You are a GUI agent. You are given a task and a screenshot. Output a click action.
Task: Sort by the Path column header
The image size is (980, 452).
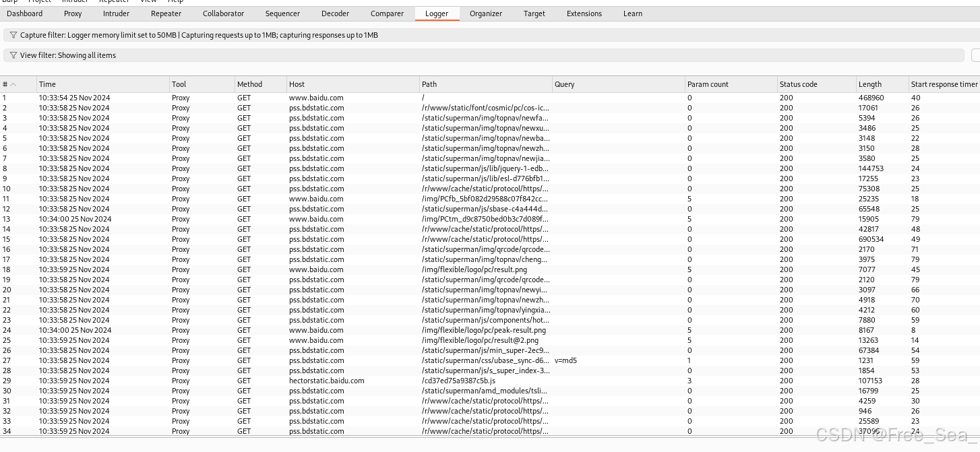click(486, 84)
